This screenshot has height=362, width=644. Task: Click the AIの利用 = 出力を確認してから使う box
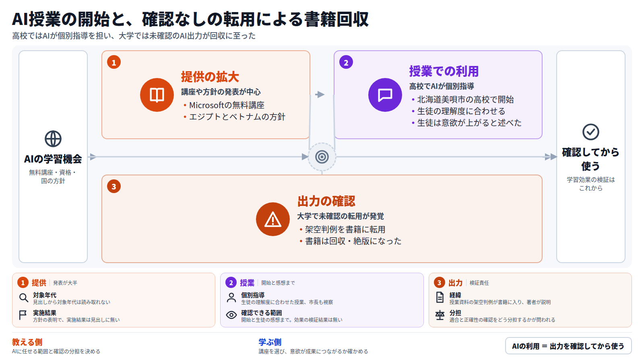click(568, 346)
